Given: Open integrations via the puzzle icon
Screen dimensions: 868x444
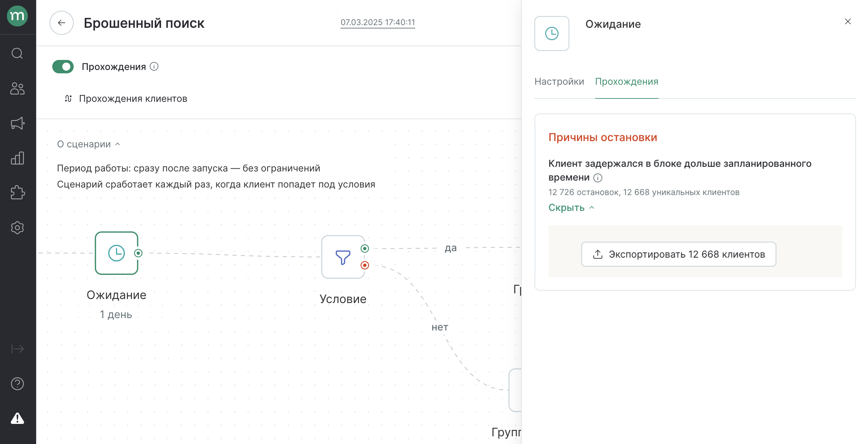Looking at the screenshot, I should point(17,193).
